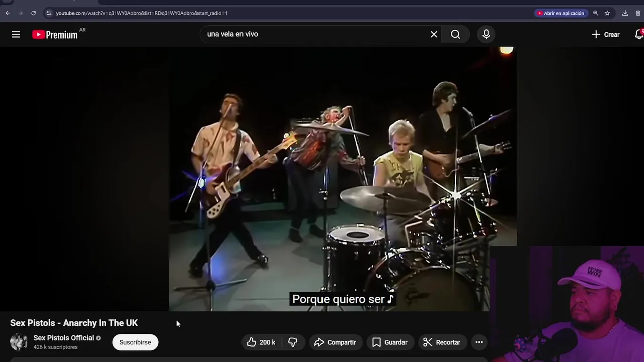Save the video with Guardar
This screenshot has height=362, width=644.
point(390,342)
